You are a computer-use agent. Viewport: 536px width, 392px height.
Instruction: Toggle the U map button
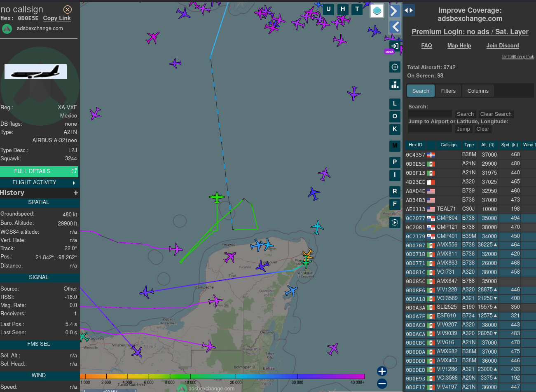click(328, 9)
